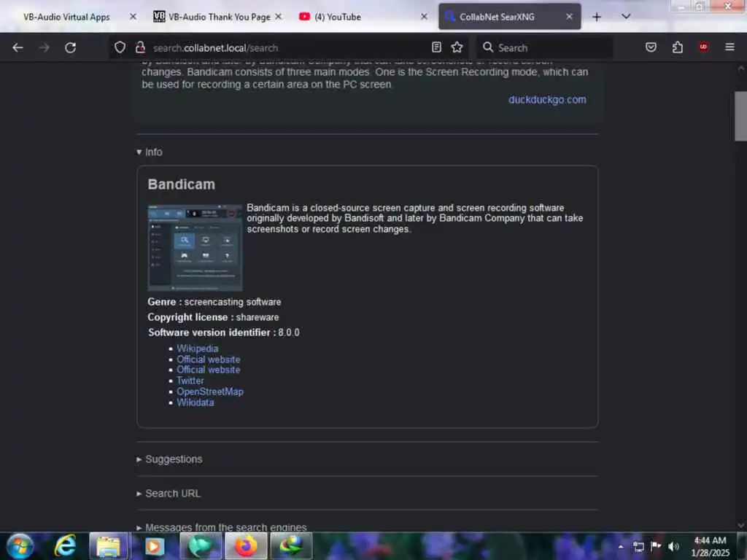Open the clock showing 4:44 AM
This screenshot has width=747, height=560.
click(711, 546)
